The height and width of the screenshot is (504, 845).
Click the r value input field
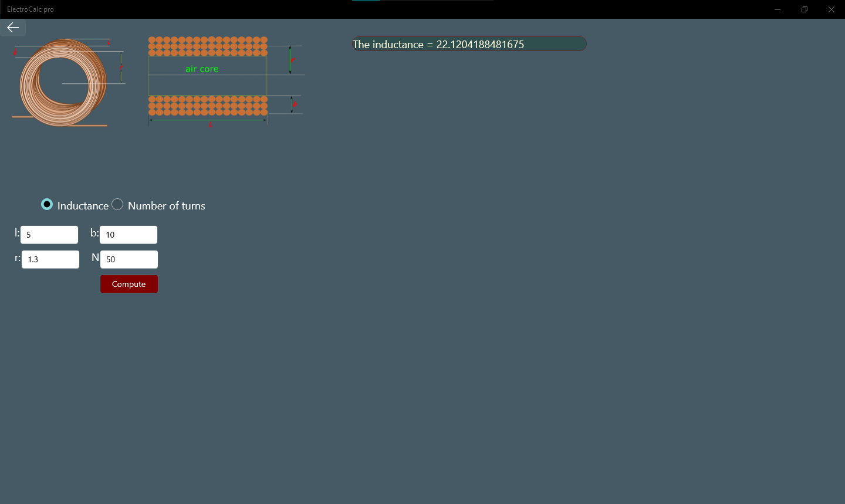[x=50, y=259]
